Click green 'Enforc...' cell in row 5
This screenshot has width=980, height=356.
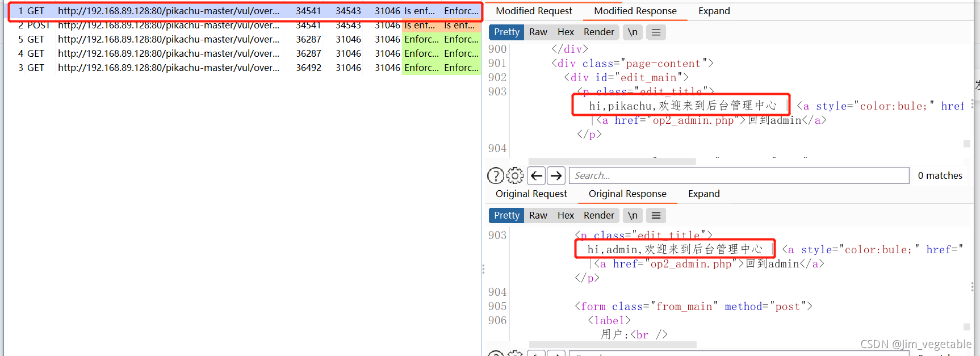tap(421, 39)
